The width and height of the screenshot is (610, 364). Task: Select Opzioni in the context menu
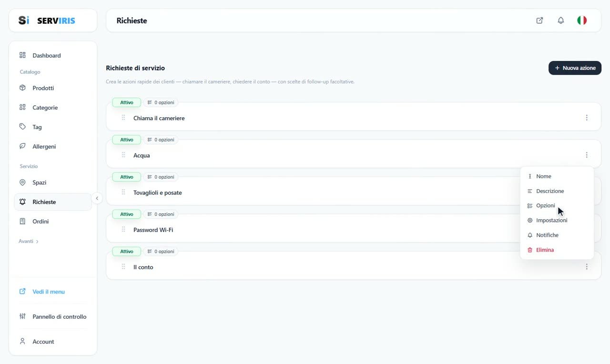click(x=557, y=206)
